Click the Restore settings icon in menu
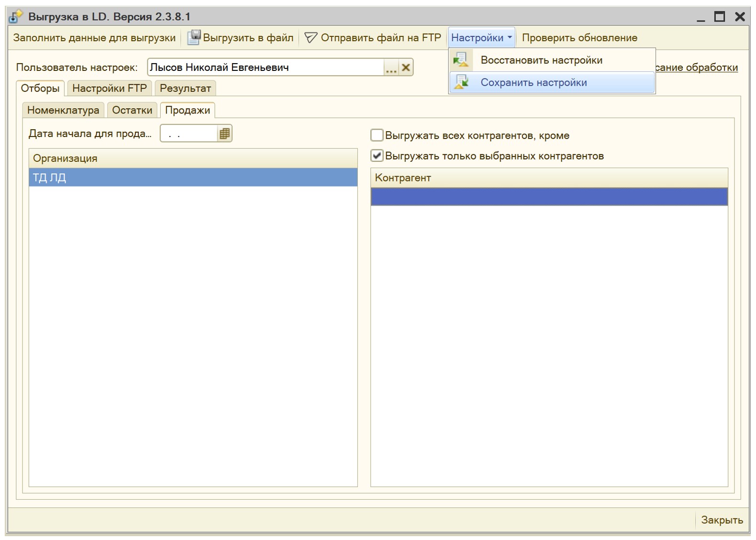Image resolution: width=756 pixels, height=540 pixels. pos(461,60)
